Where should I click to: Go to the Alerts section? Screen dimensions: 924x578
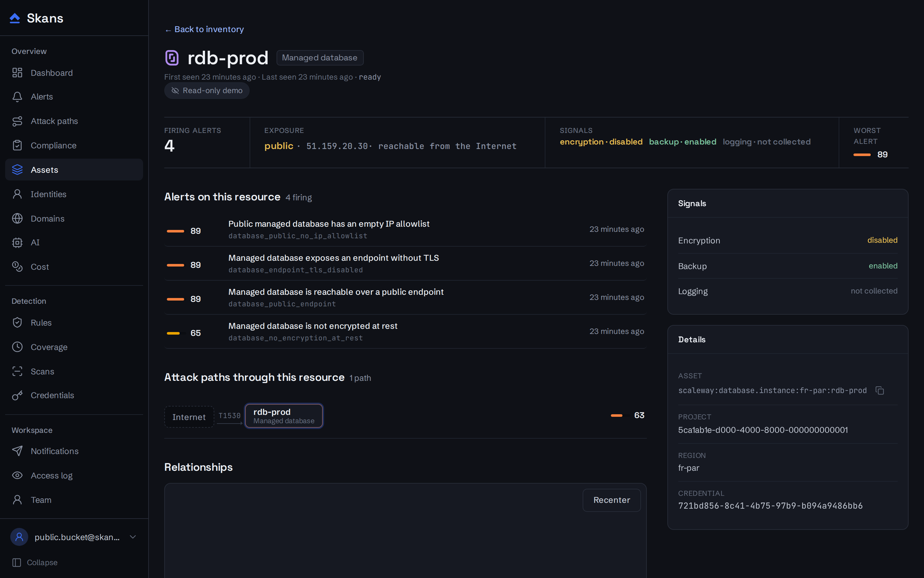(74, 97)
